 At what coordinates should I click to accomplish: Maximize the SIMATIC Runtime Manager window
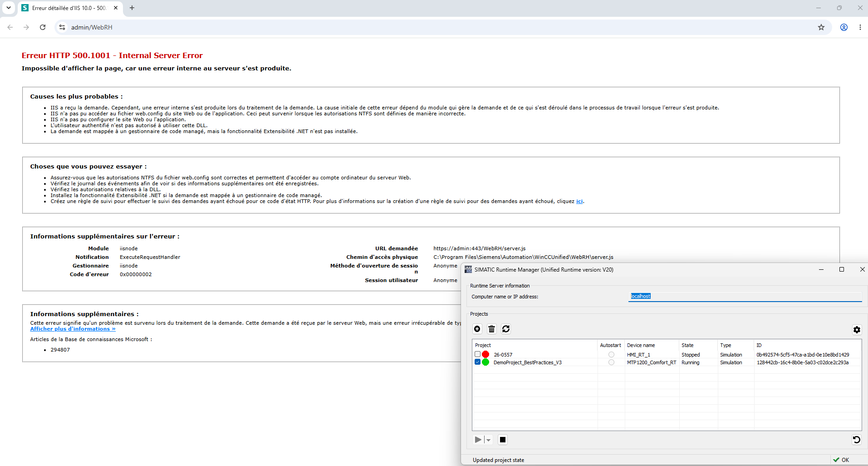[842, 269]
